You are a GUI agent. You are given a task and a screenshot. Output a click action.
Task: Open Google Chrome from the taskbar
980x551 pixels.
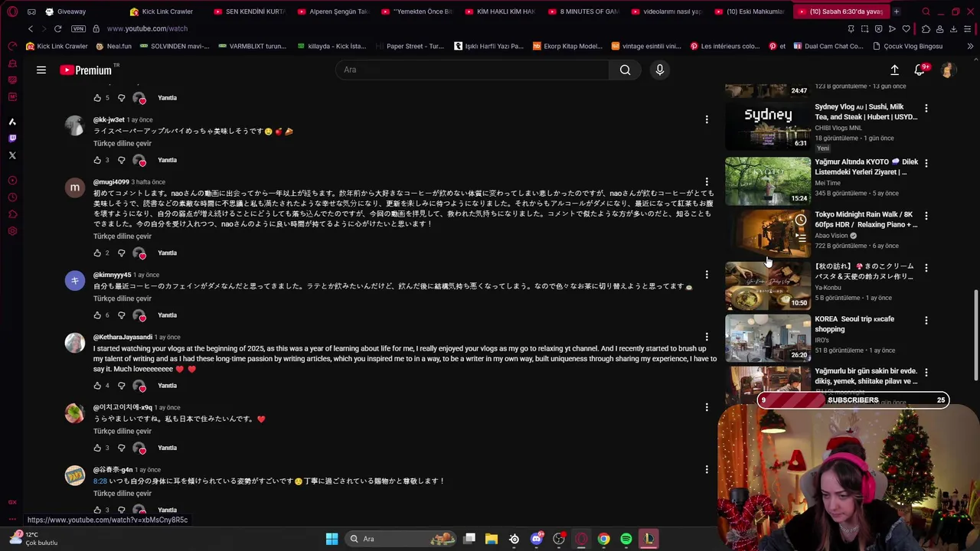(x=604, y=539)
